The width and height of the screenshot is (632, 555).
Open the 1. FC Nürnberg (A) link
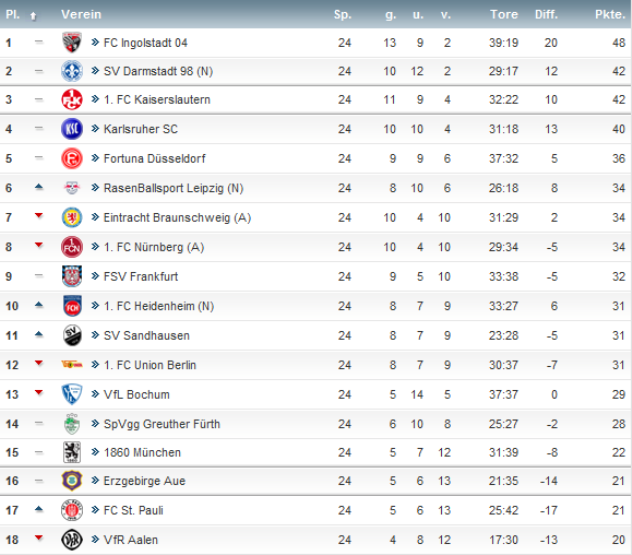tap(153, 247)
